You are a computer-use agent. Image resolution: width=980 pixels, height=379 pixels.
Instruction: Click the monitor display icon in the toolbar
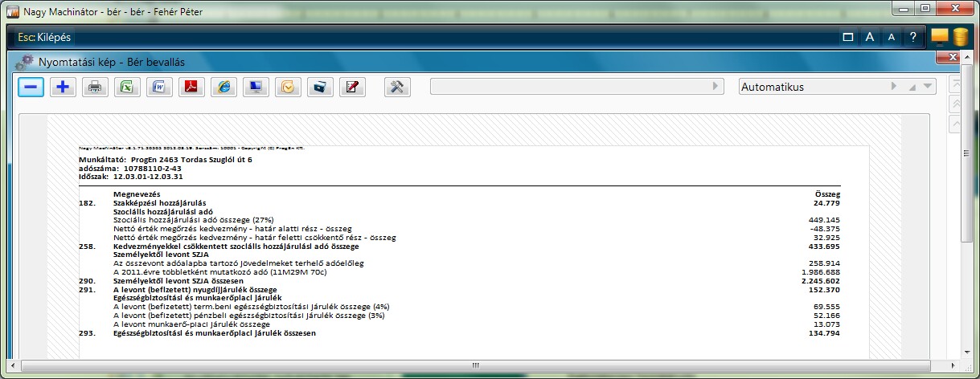pos(256,87)
